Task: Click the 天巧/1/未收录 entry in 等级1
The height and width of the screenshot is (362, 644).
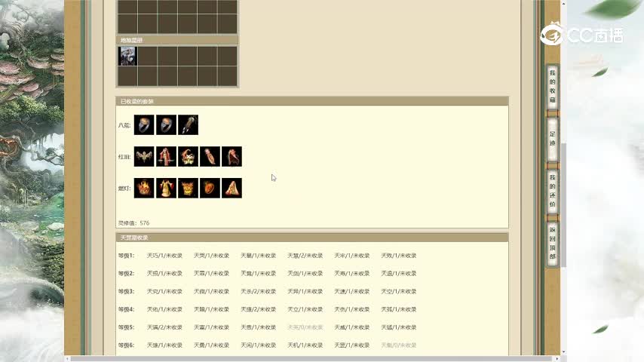Action: (x=164, y=256)
